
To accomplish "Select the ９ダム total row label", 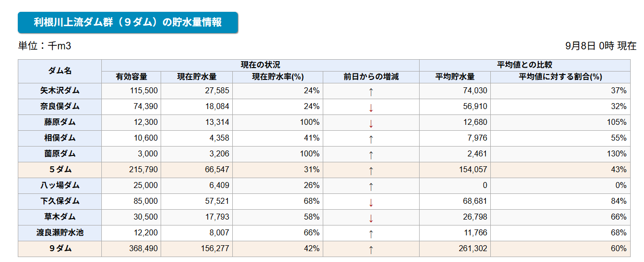I will pyautogui.click(x=60, y=249).
